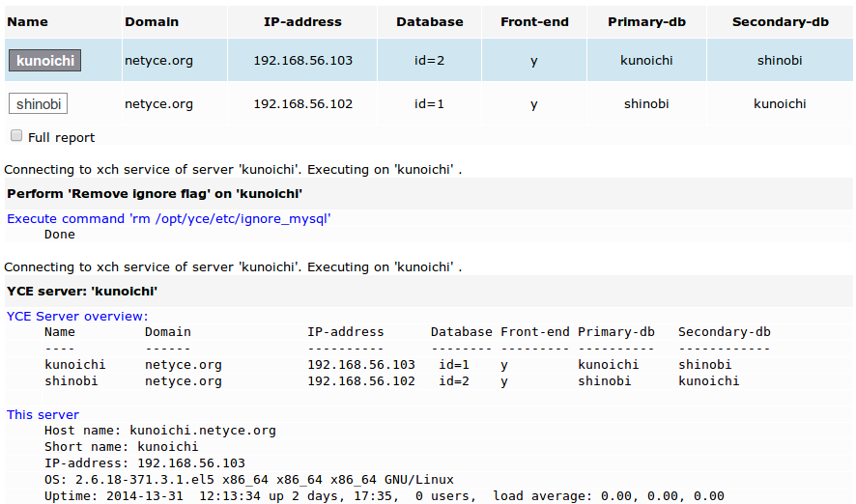Click the Uptime line in server details
Image resolution: width=856 pixels, height=504 pixels.
pyautogui.click(x=384, y=496)
